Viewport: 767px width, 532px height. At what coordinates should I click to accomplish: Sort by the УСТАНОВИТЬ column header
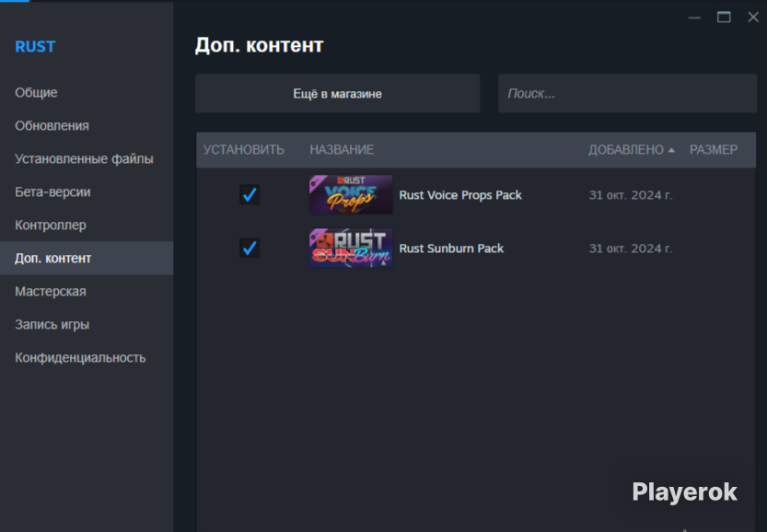tap(244, 150)
